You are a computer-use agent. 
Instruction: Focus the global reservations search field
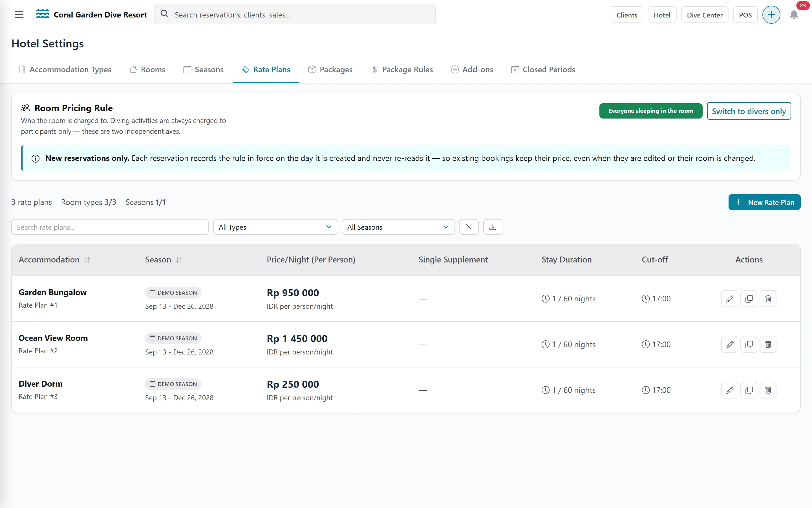point(295,14)
